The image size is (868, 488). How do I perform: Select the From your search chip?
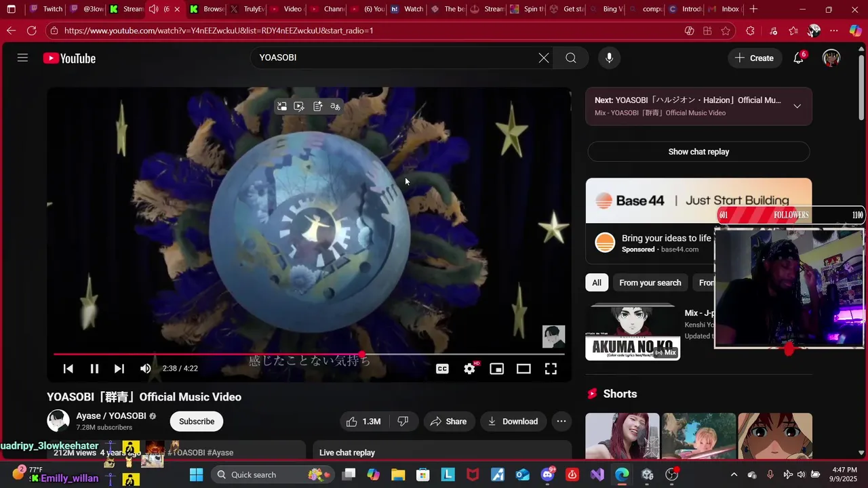point(650,283)
